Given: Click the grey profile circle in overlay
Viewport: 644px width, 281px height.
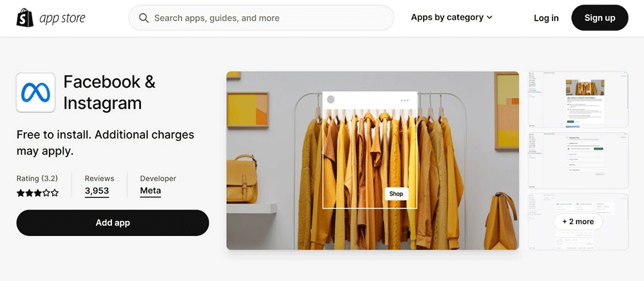Looking at the screenshot, I should click(x=330, y=100).
